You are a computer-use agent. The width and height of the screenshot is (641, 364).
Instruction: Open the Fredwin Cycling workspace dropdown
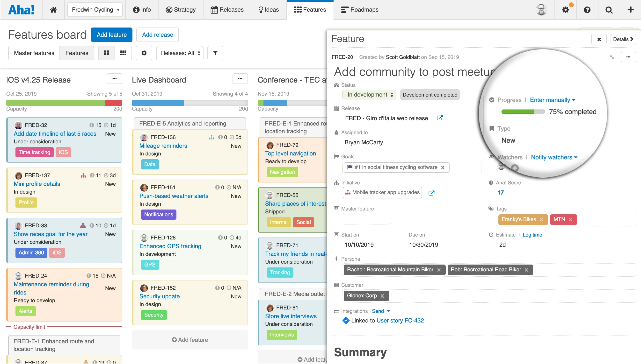(x=95, y=10)
